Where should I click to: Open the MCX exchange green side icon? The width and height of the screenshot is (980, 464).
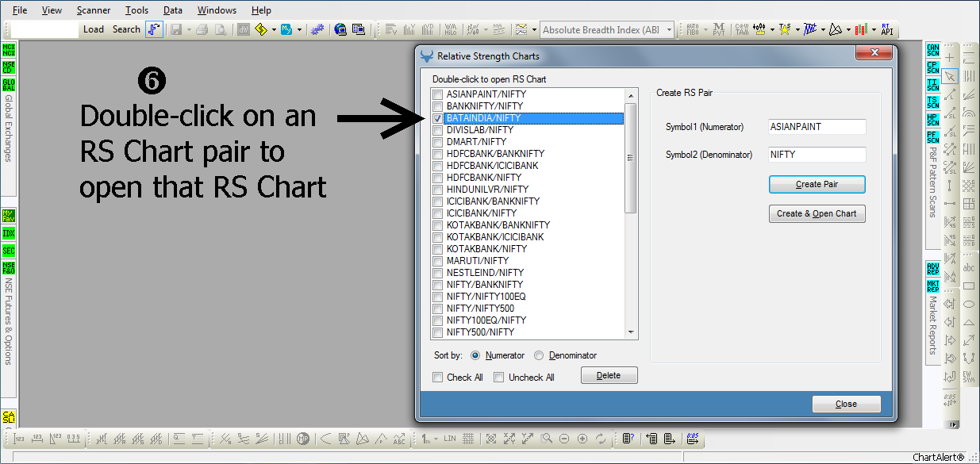8,52
